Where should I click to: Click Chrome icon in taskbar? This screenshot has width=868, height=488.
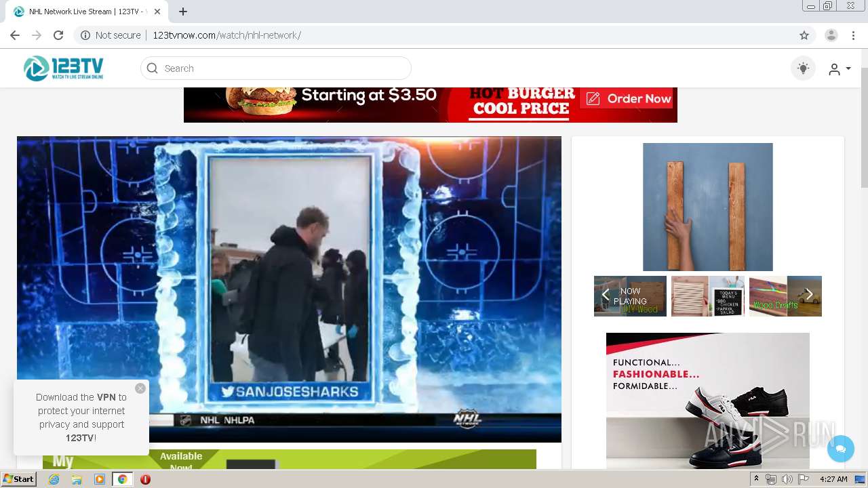tap(122, 479)
